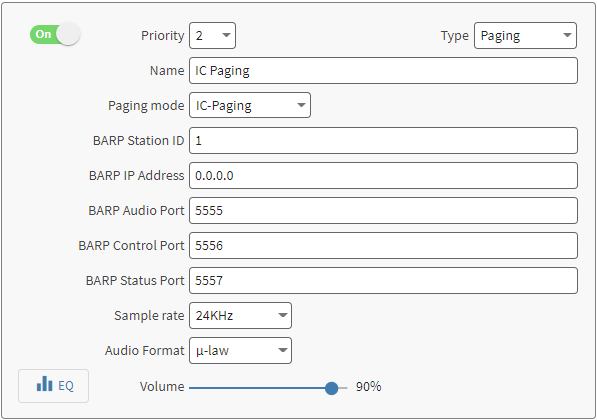597x420 pixels.
Task: Click the BARP IP Address field
Action: click(383, 176)
